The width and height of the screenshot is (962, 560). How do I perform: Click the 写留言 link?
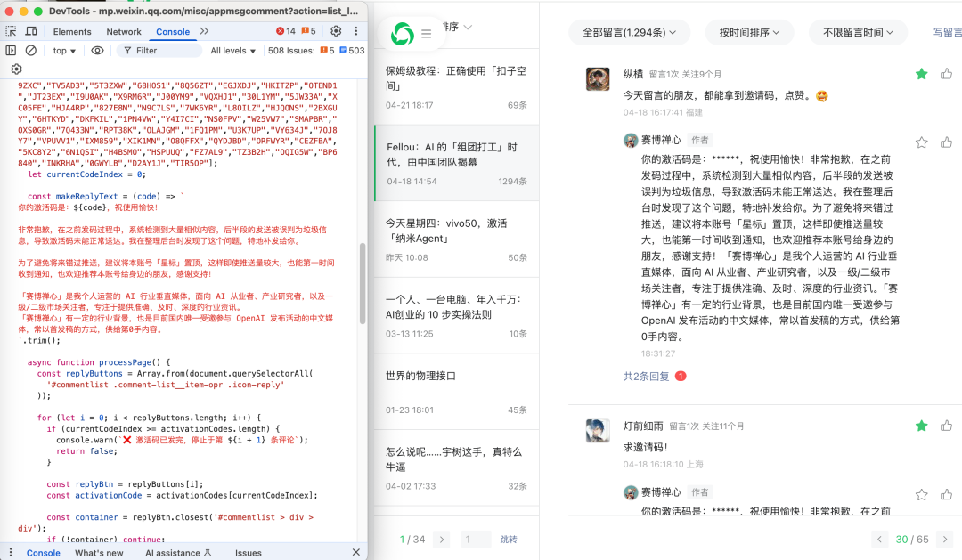pos(947,32)
